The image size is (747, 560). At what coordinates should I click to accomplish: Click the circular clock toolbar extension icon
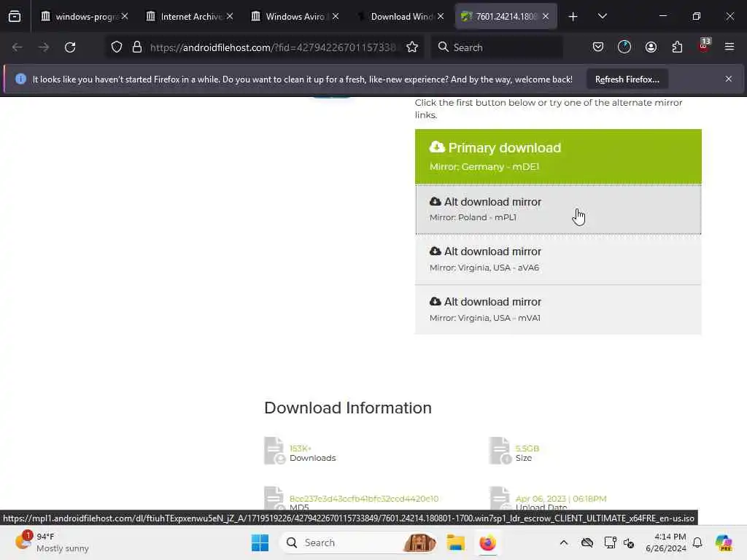coord(624,47)
